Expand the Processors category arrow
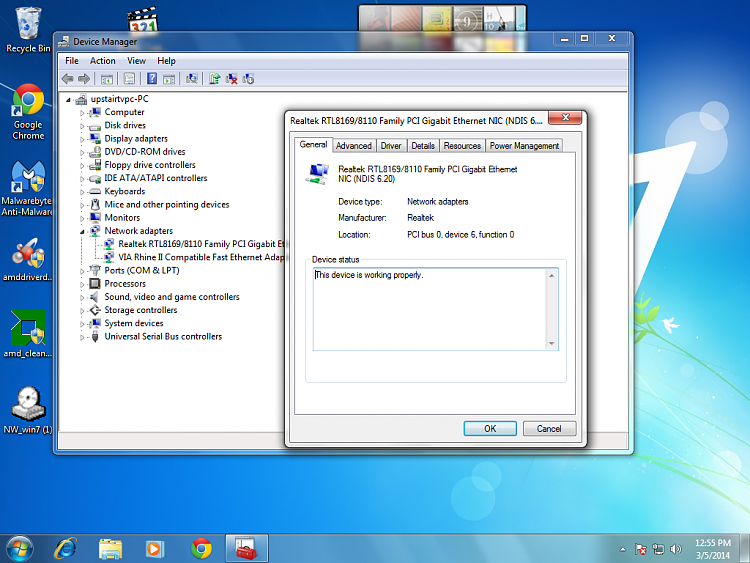 coord(82,285)
